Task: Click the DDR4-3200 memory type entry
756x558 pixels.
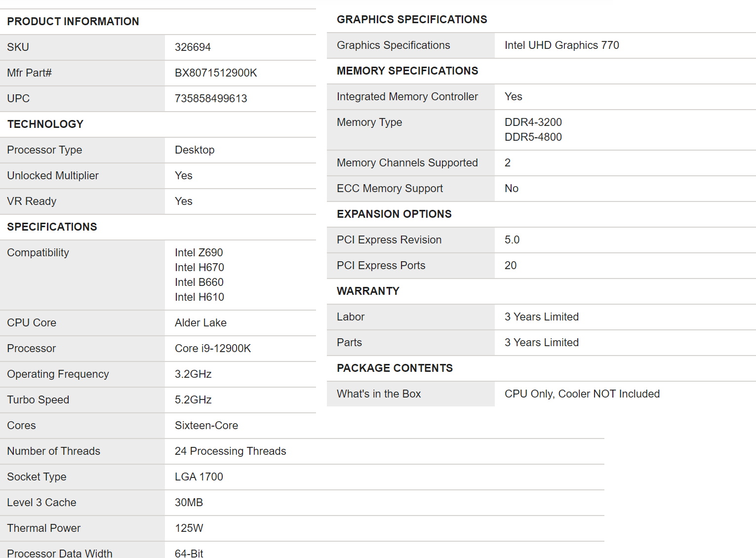Action: (x=533, y=122)
